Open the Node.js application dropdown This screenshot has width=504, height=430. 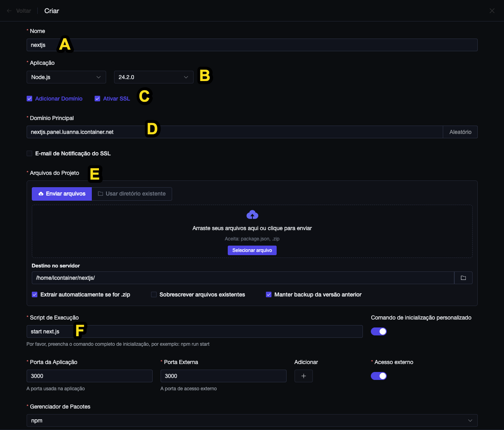pos(66,77)
